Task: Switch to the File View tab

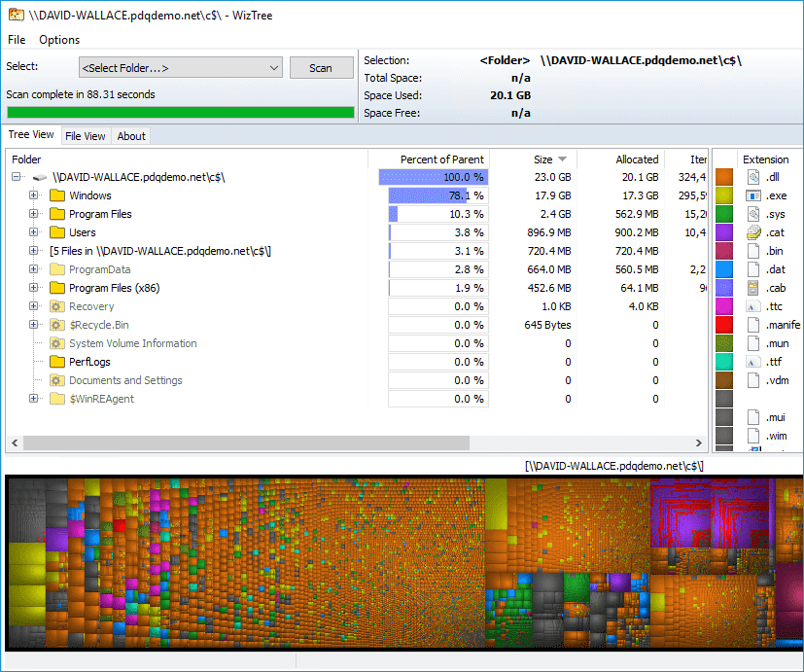Action: coord(88,135)
